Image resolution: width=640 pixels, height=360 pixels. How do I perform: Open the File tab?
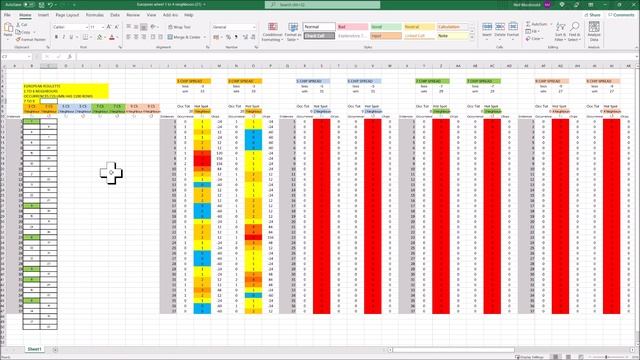pos(7,15)
